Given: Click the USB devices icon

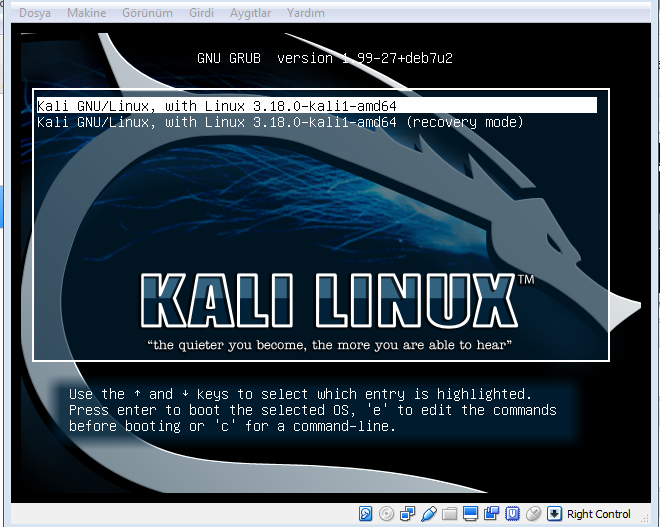Looking at the screenshot, I should 429,514.
